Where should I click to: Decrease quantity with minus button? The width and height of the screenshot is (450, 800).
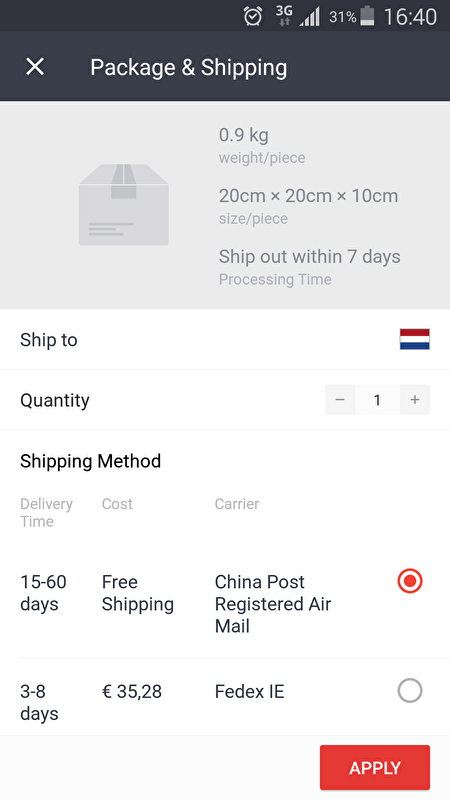[x=340, y=399]
